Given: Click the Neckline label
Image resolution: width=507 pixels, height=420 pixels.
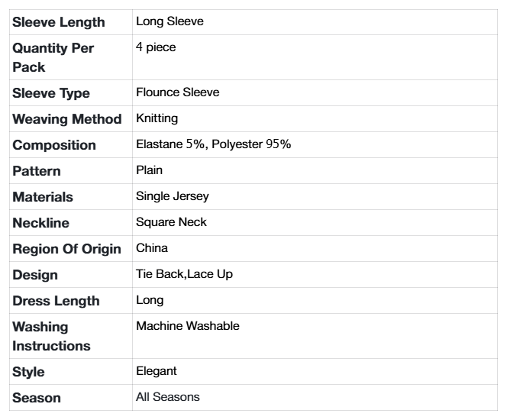Looking at the screenshot, I should point(40,223).
